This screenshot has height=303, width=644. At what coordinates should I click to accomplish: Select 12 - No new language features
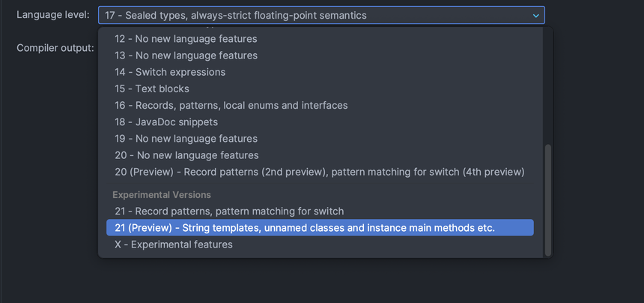point(186,39)
